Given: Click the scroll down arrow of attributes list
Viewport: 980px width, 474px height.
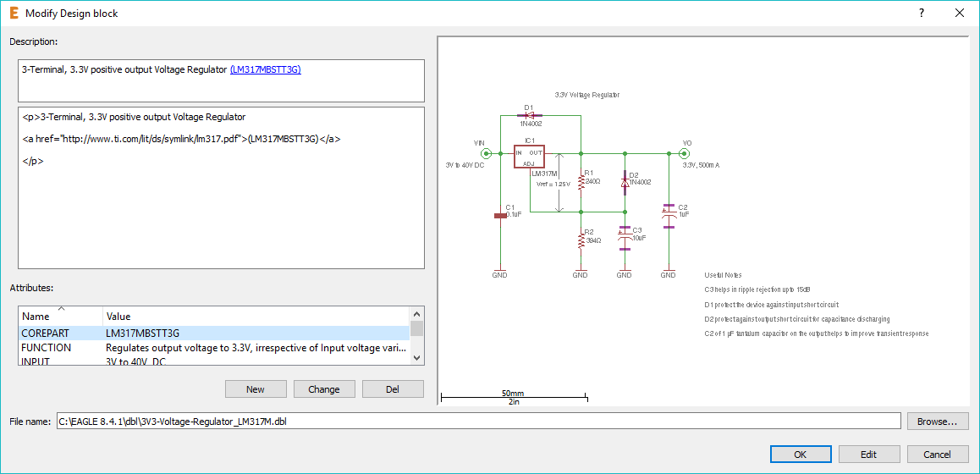Looking at the screenshot, I should [x=417, y=357].
